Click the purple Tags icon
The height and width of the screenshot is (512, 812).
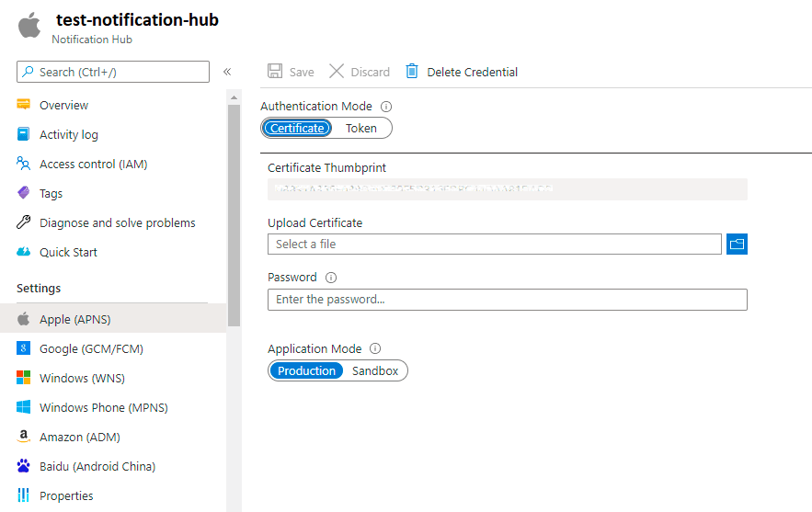23,193
